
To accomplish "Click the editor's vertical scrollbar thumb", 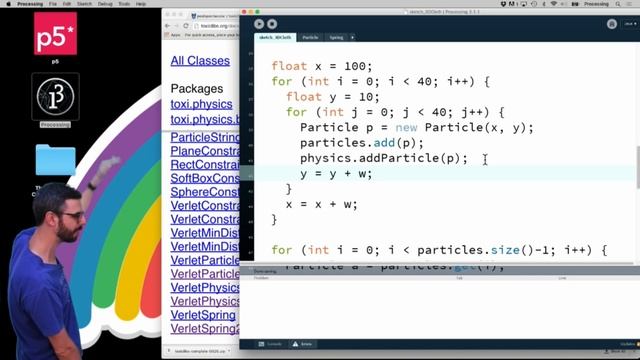I will pos(638,167).
